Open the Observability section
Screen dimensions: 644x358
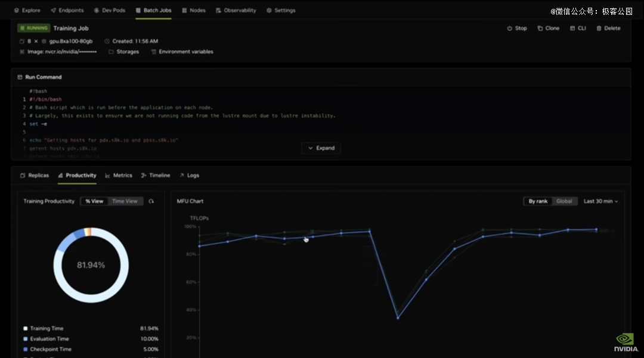coord(236,10)
